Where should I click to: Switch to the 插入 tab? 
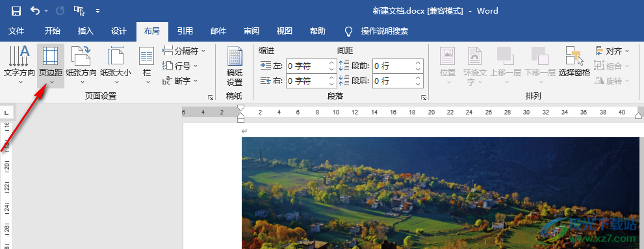(86, 31)
